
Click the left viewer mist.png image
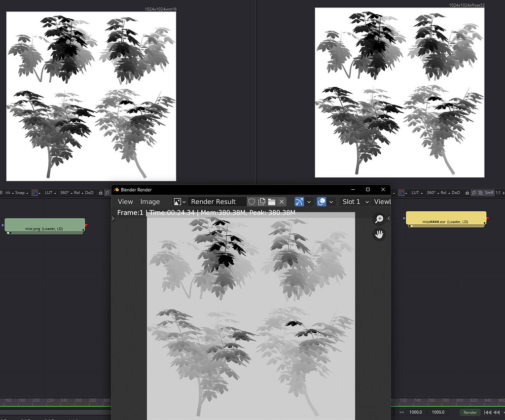point(91,96)
